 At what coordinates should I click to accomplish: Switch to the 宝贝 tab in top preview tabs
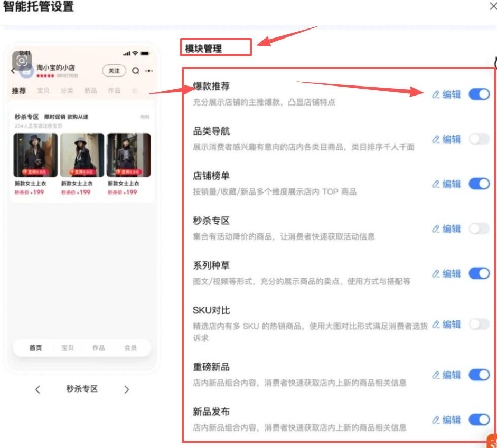(x=43, y=91)
